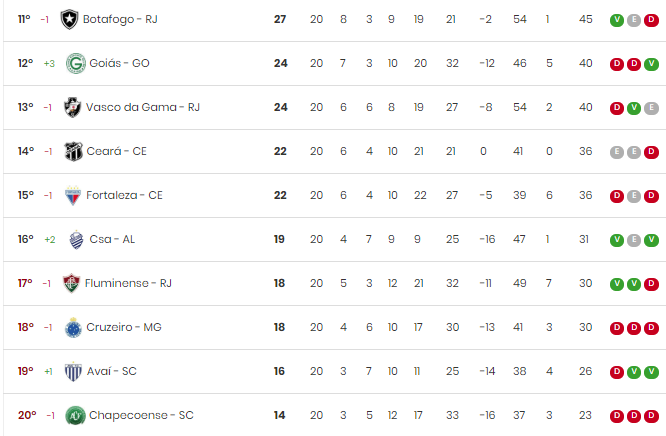
Task: Click the Vasco da Gama crest
Action: 72,107
